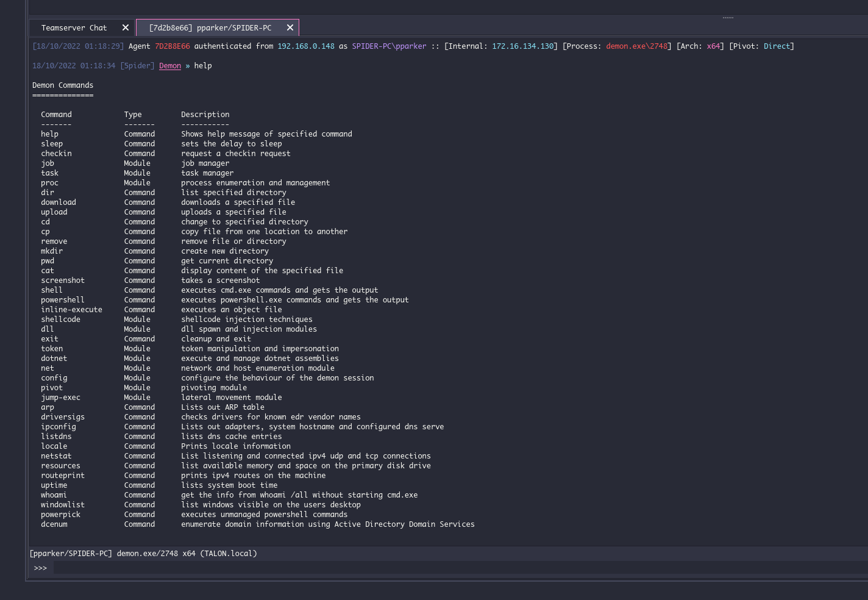The width and height of the screenshot is (868, 600).
Task: Click the 'checkin' command name
Action: point(56,154)
